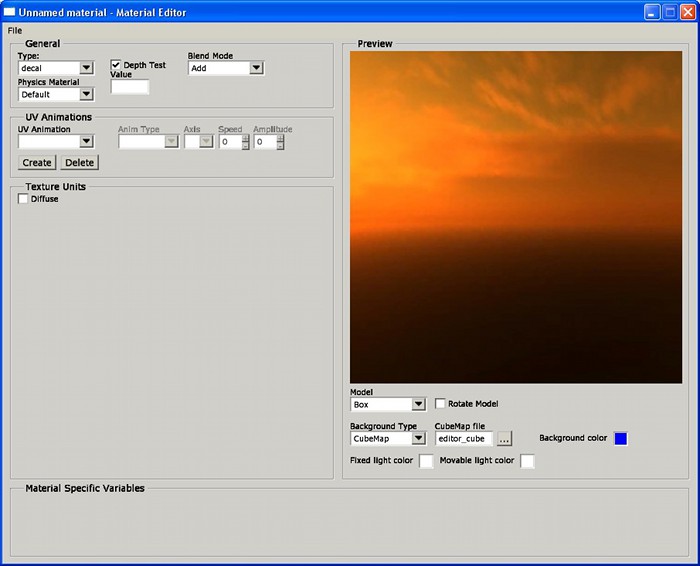Viewport: 700px width, 566px height.
Task: Enable the Diffuse texture unit checkbox
Action: pyautogui.click(x=24, y=199)
